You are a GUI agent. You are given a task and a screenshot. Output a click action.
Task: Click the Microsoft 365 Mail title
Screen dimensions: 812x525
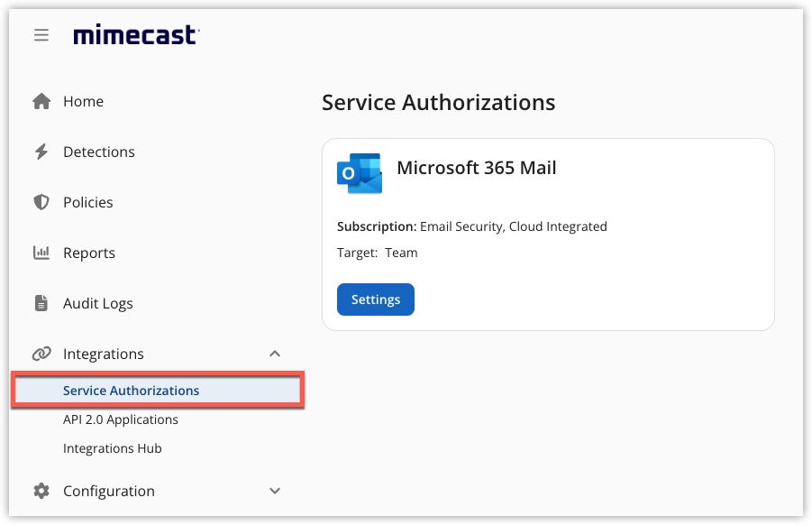click(x=477, y=168)
